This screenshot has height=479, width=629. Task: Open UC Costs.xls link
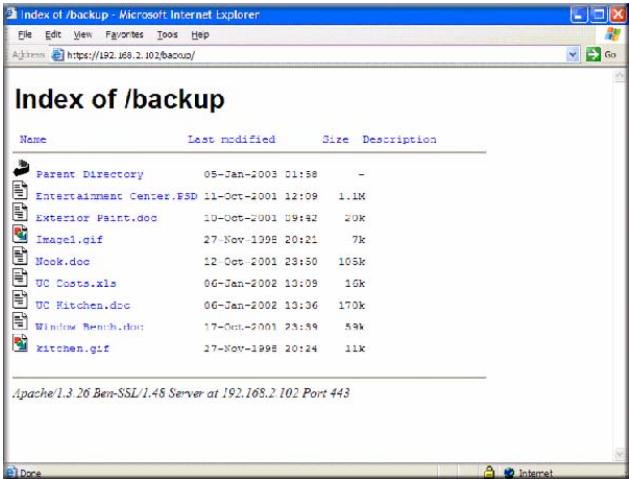point(76,283)
